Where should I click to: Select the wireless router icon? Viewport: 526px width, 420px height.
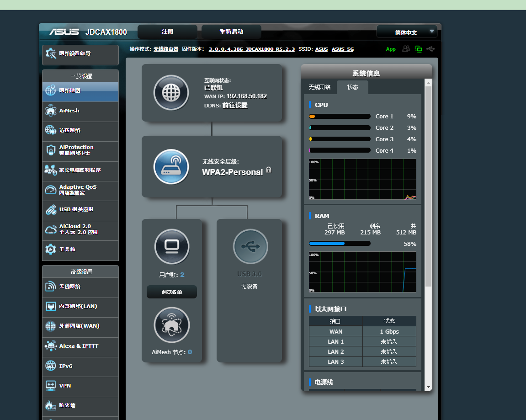coord(171,167)
